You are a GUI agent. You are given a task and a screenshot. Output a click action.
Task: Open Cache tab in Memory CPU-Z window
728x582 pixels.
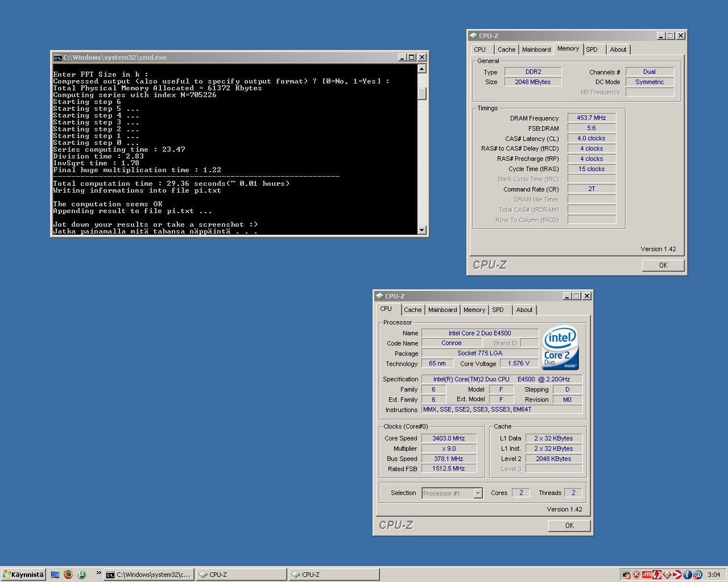pyautogui.click(x=506, y=49)
